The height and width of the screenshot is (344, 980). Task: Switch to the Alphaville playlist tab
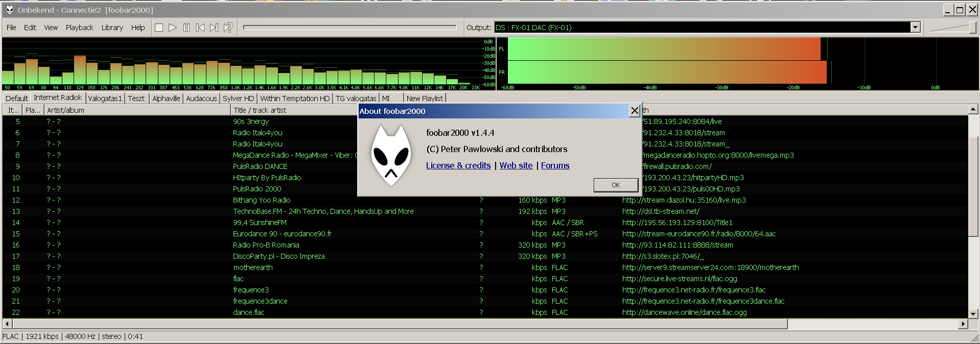[166, 99]
